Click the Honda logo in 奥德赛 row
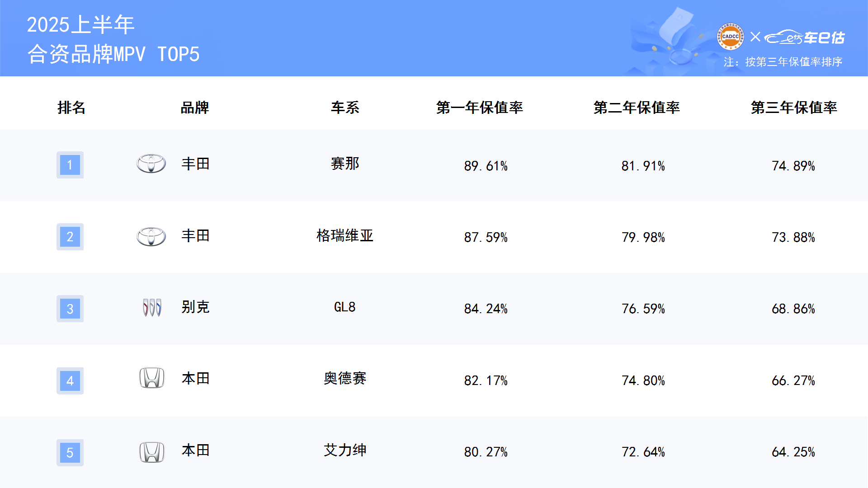 (x=152, y=378)
